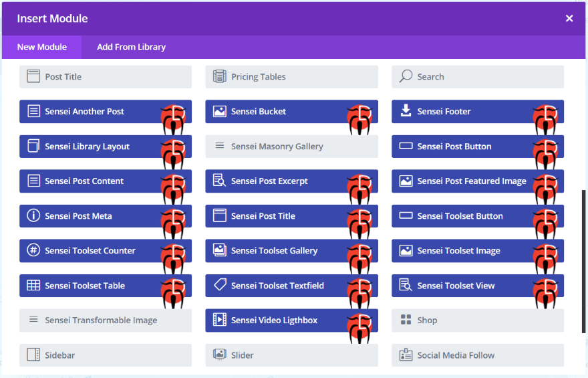Viewport: 588px width, 378px height.
Task: Add the Social Media Follow module
Action: [477, 355]
